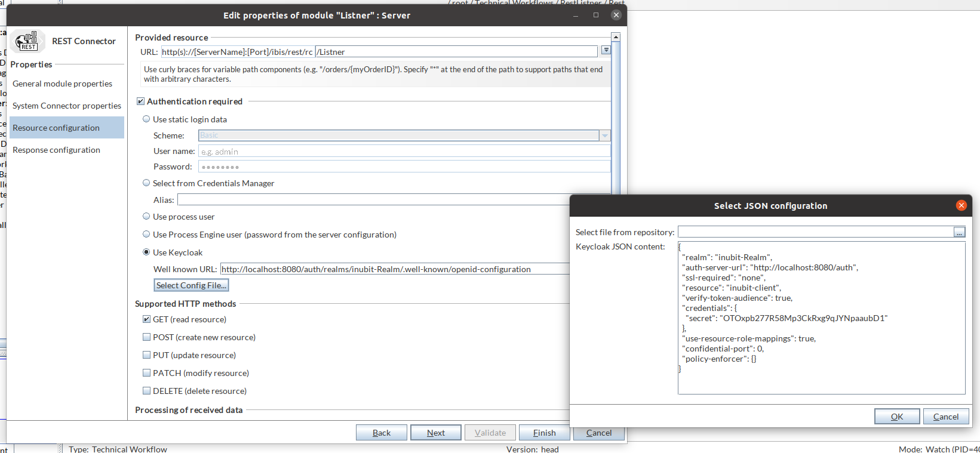The height and width of the screenshot is (453, 980).
Task: Click the scroll up arrow of properties panel
Action: [616, 38]
